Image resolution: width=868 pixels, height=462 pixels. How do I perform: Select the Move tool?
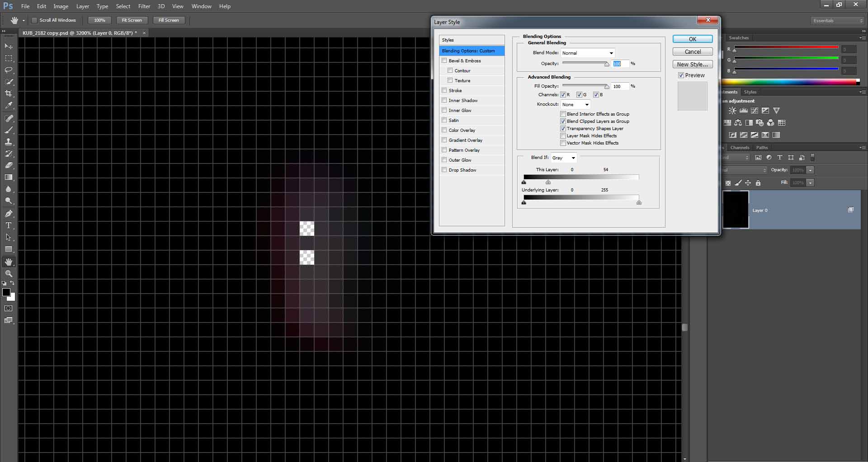[9, 47]
